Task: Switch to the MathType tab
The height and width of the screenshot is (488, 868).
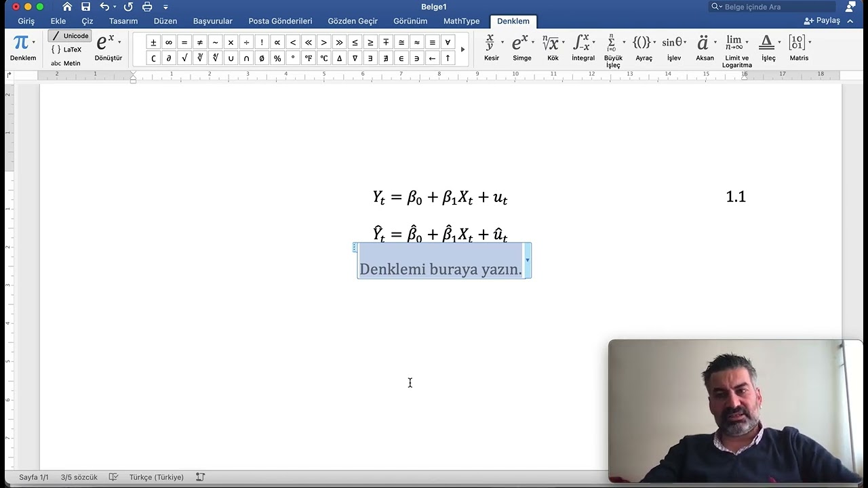Action: (461, 21)
